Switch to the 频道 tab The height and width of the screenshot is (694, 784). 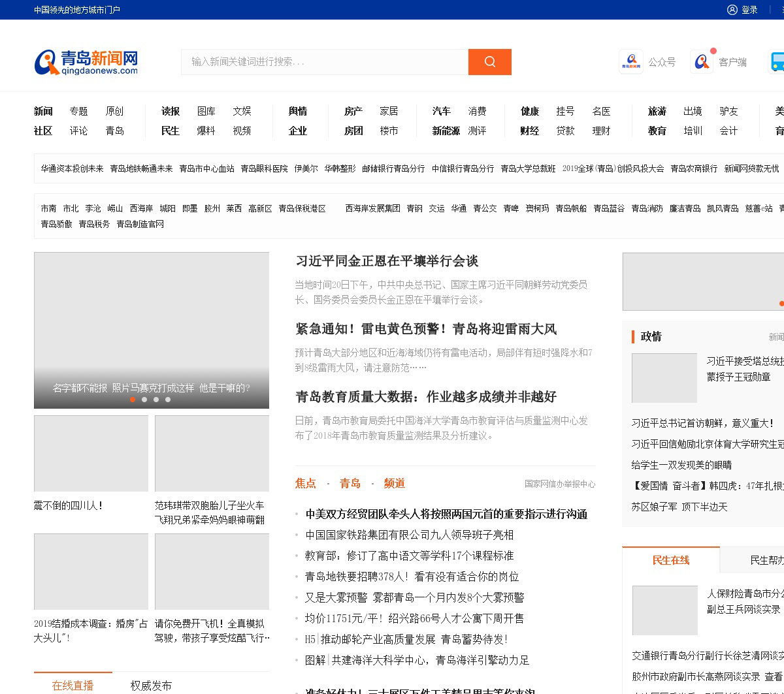(x=395, y=483)
